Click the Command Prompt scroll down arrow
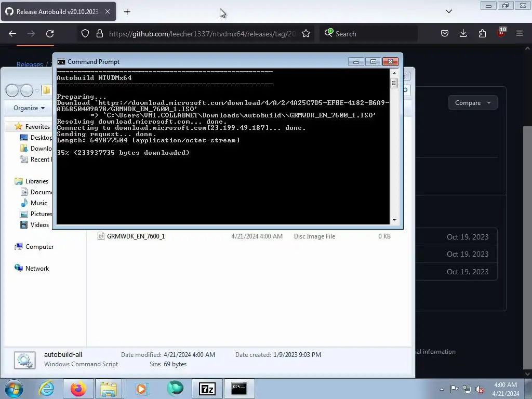The height and width of the screenshot is (399, 532). point(394,220)
